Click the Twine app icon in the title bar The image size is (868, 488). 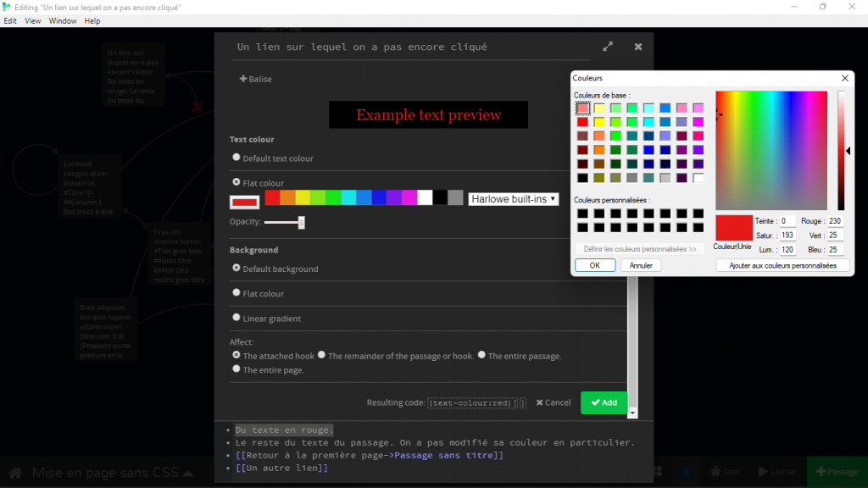(x=6, y=7)
